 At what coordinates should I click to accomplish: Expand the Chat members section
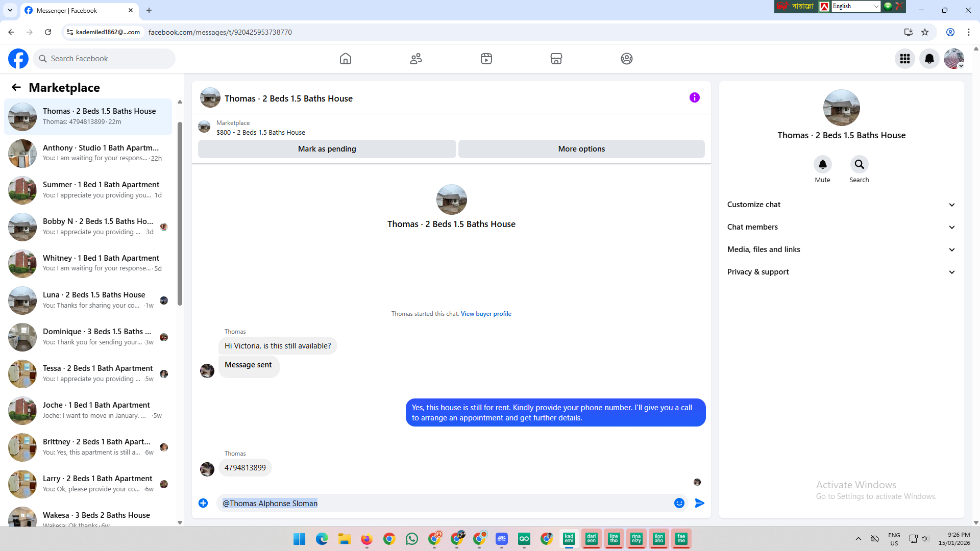(x=841, y=227)
